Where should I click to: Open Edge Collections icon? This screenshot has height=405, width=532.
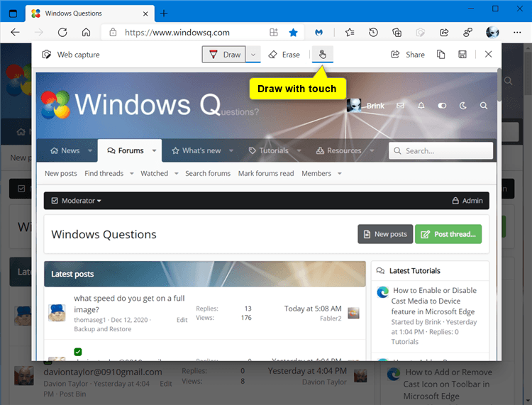[397, 33]
